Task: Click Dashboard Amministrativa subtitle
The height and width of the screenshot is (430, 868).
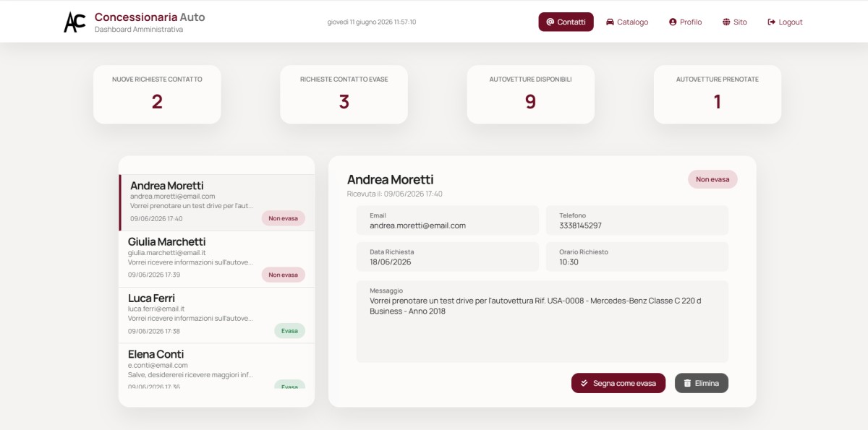Action: [x=139, y=30]
